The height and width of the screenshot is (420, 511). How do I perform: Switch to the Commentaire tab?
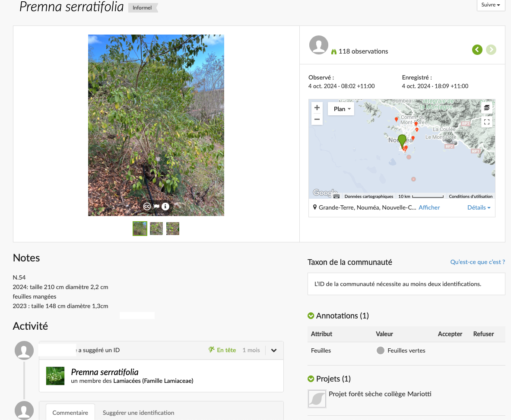(x=70, y=413)
